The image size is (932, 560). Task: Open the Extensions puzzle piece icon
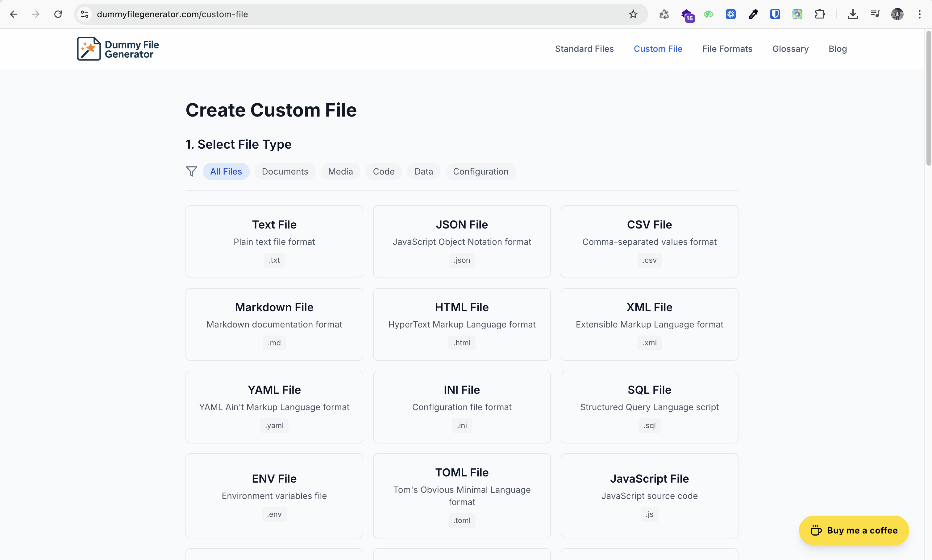pyautogui.click(x=819, y=14)
